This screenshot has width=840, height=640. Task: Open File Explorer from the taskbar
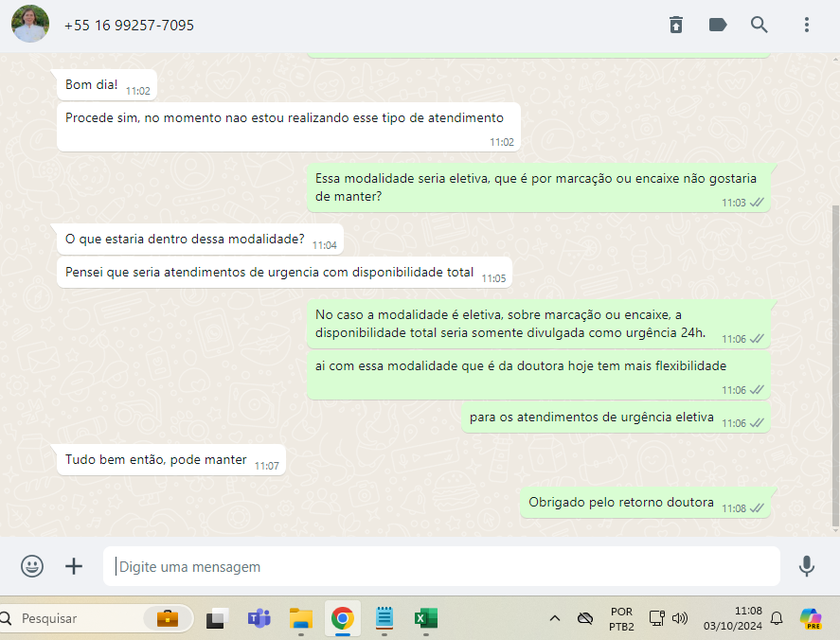point(300,618)
